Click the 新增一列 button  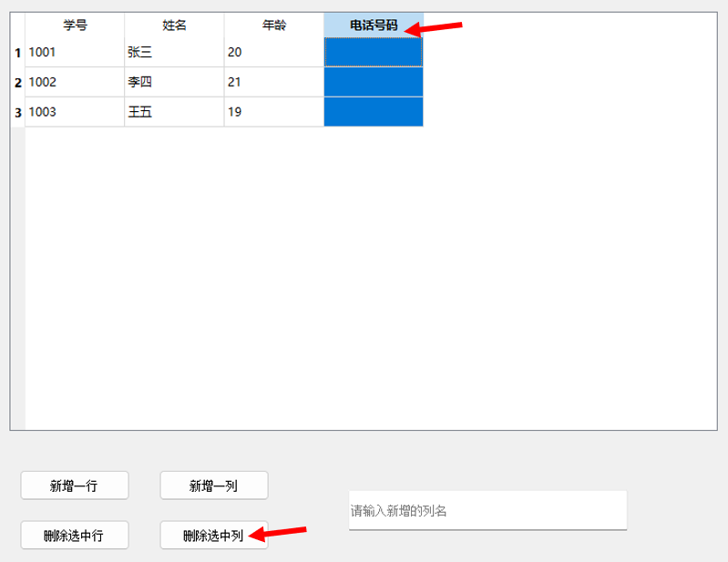pos(214,485)
